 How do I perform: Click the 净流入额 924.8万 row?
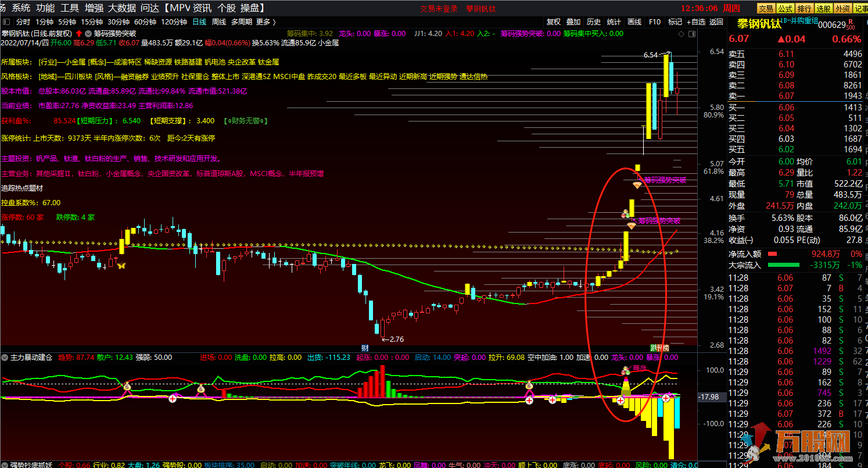[796, 254]
